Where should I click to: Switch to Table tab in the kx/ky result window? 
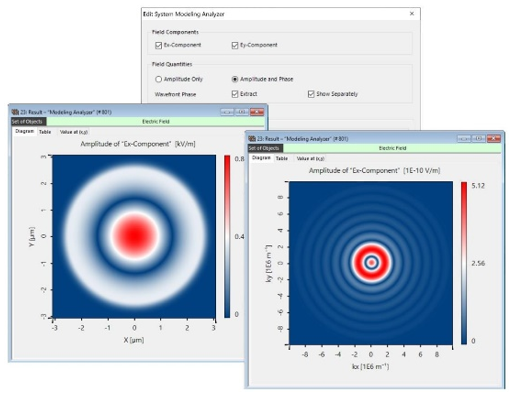282,158
